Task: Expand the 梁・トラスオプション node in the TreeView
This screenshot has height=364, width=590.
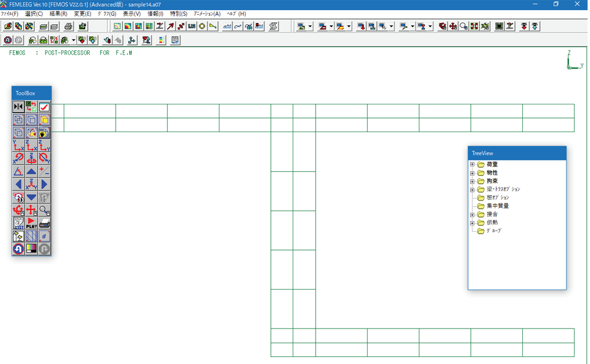Action: 472,190
